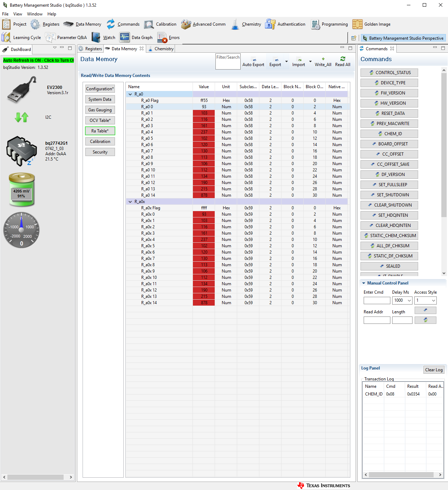Viewport: 448px width, 490px height.
Task: Send the CONTROL_STATUS command
Action: coord(389,73)
